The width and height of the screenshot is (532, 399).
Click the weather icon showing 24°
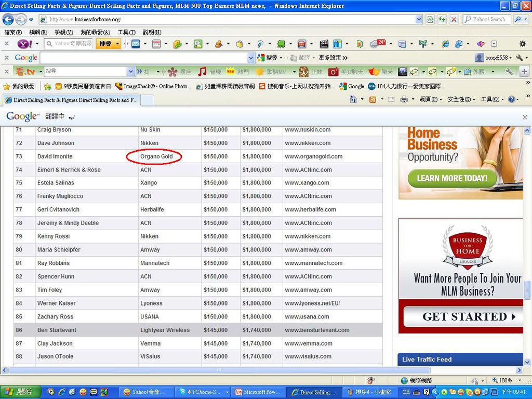coord(378,44)
